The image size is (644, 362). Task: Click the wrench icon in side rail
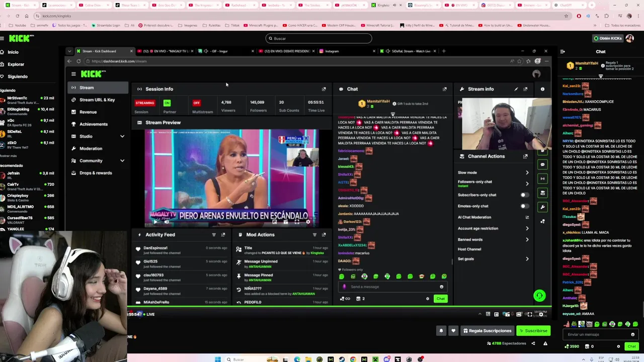click(x=542, y=207)
